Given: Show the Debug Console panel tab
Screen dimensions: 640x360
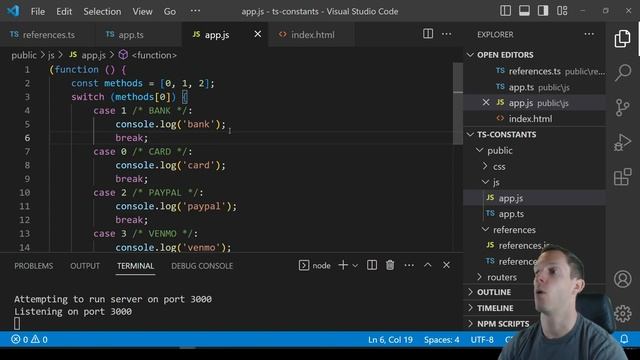Looking at the screenshot, I should (202, 266).
